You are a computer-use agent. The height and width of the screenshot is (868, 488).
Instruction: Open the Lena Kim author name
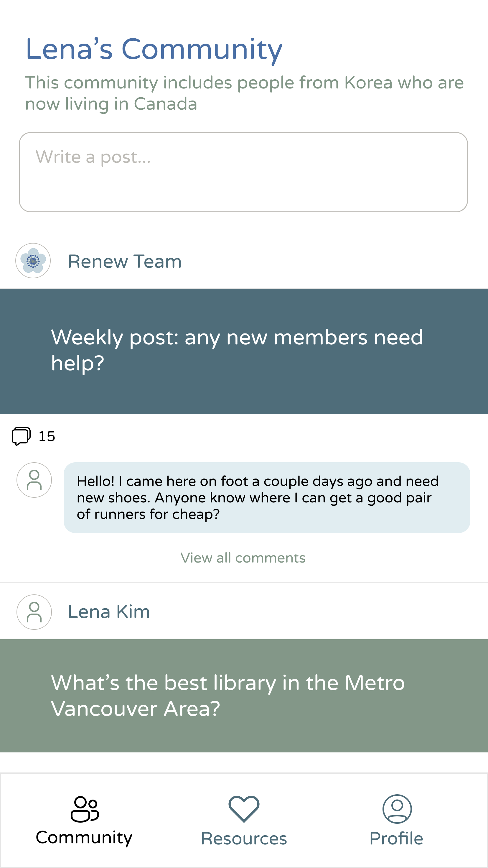[x=109, y=611]
